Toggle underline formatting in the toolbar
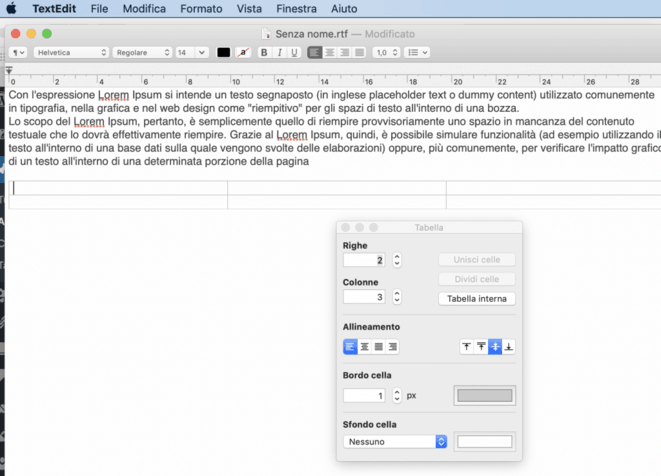Screen dimensions: 661x476 [x=294, y=52]
